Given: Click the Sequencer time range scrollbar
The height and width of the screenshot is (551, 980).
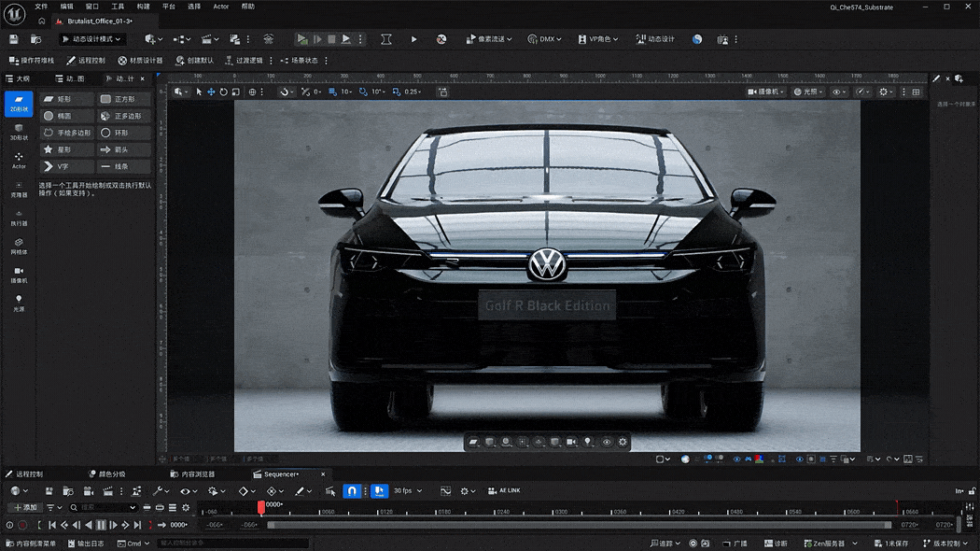Looking at the screenshot, I should click(580, 526).
